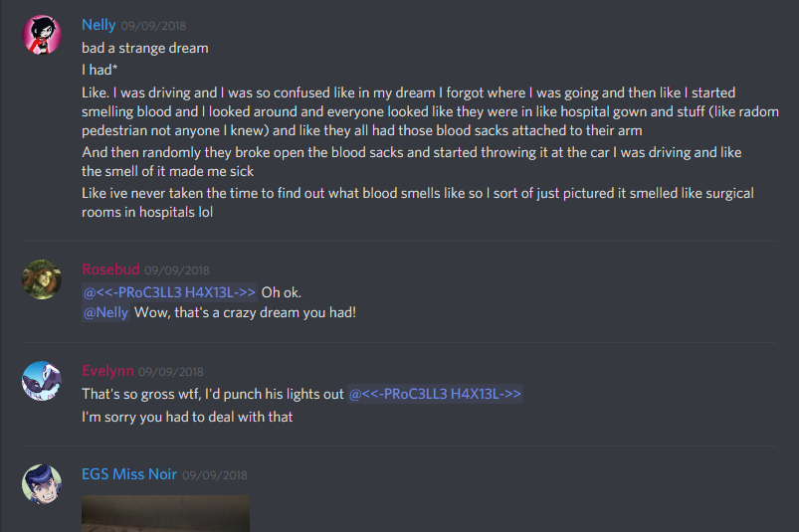Click the timestamp beside Rosebud's name
The height and width of the screenshot is (532, 799).
pos(177,270)
